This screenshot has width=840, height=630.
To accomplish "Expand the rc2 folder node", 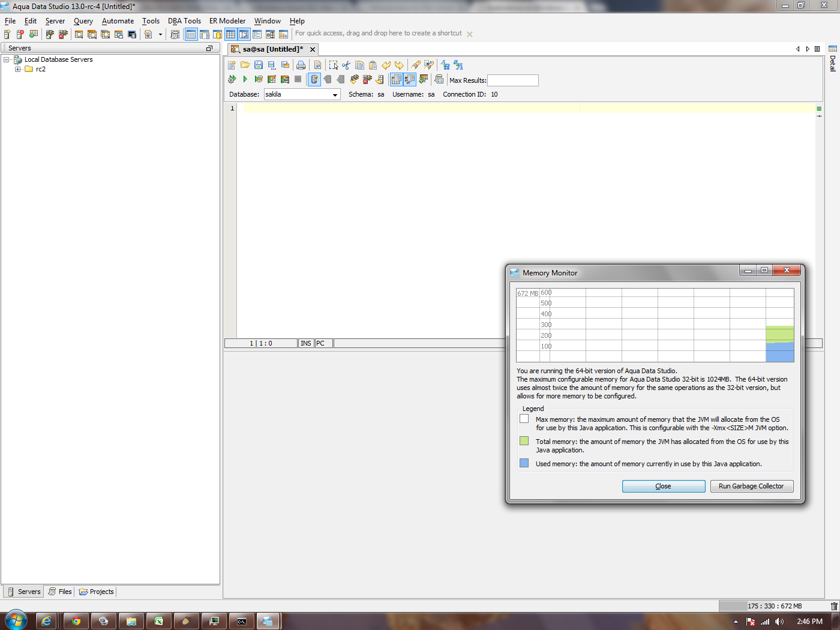I will tap(18, 69).
